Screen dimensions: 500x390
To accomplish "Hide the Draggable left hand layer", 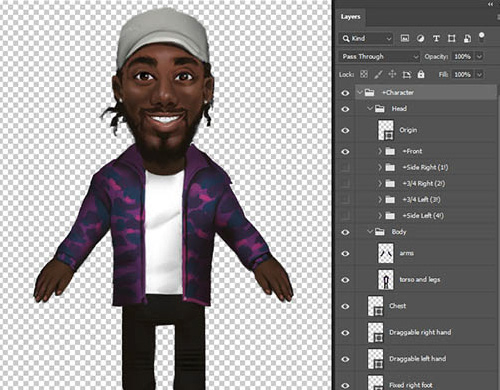I will (345, 359).
